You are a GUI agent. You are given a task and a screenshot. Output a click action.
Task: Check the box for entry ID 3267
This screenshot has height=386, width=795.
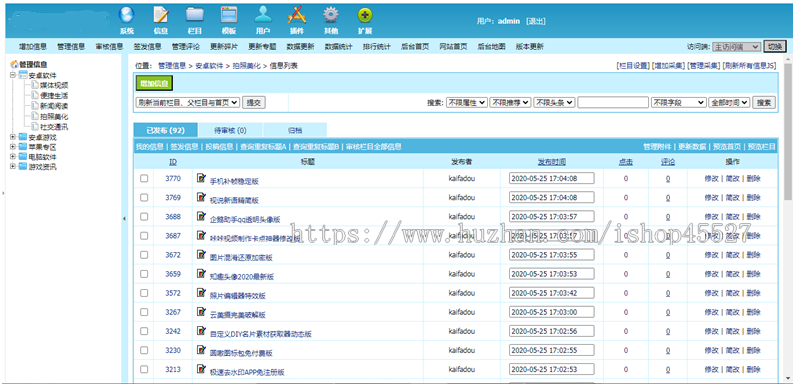coord(144,312)
